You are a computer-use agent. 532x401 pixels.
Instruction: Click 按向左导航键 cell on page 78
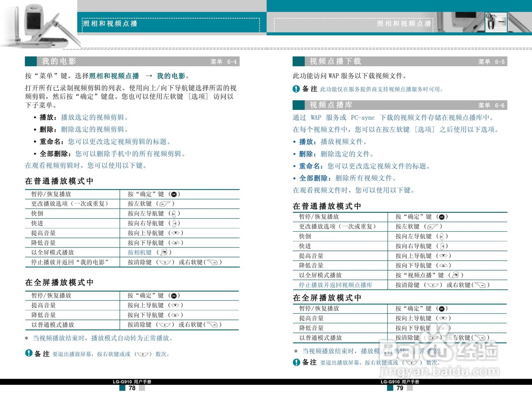click(146, 213)
